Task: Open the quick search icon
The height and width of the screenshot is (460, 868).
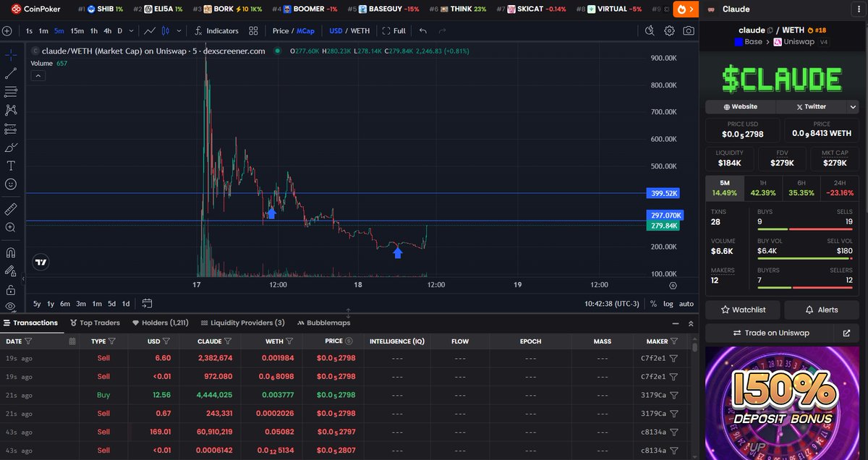Action: [650, 31]
